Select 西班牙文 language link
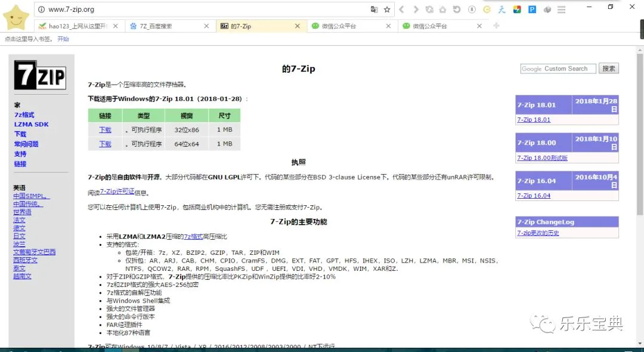 pyautogui.click(x=25, y=260)
